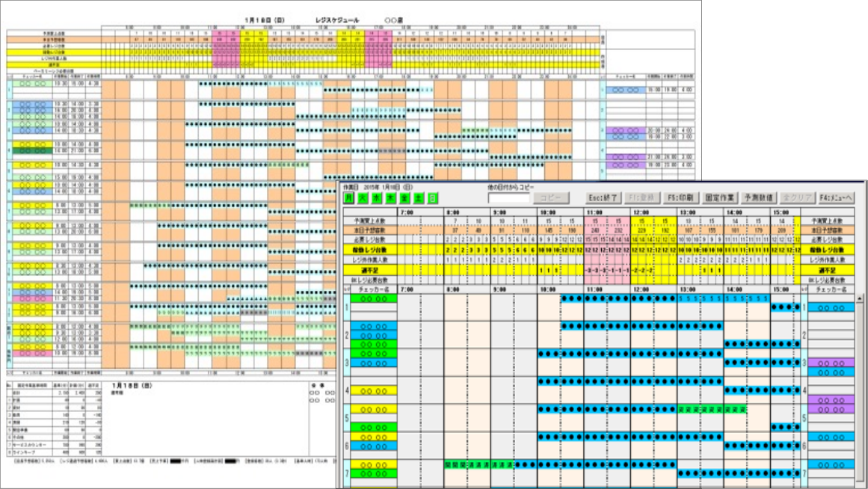
Task: Select the 水 (Wednesday) day button
Action: point(376,197)
